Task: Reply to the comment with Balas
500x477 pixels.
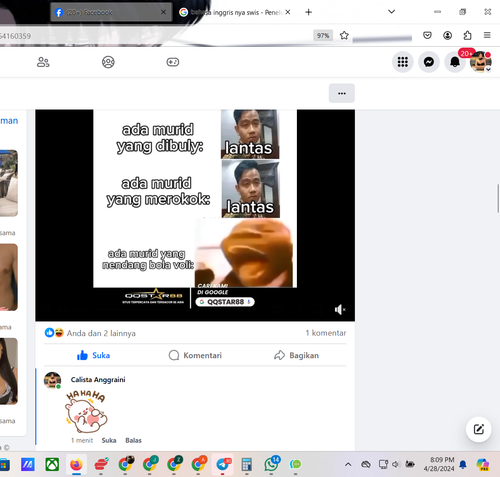Action: tap(133, 440)
